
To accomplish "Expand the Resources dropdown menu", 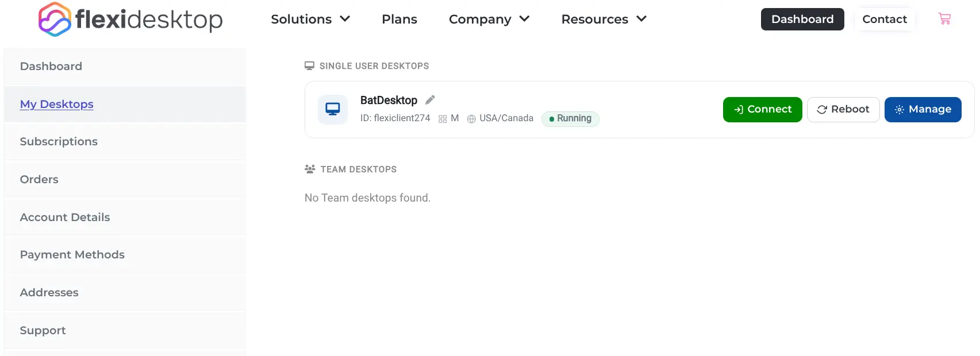I will (604, 19).
